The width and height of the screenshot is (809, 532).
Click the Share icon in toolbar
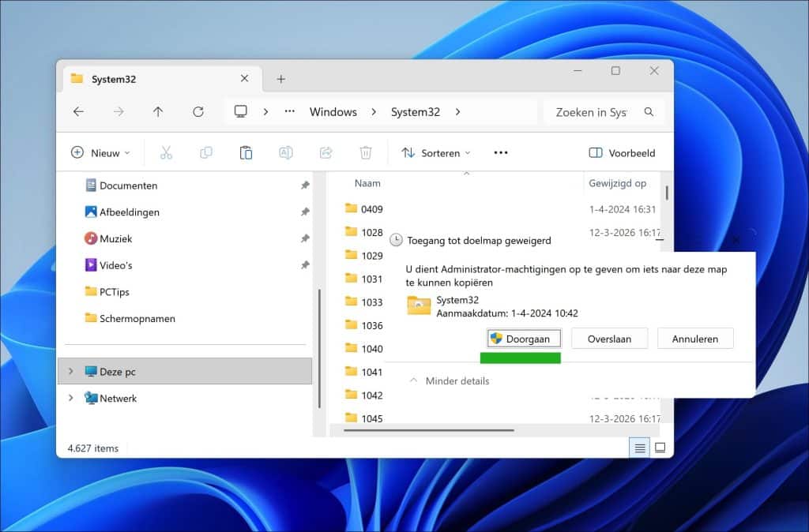point(326,152)
